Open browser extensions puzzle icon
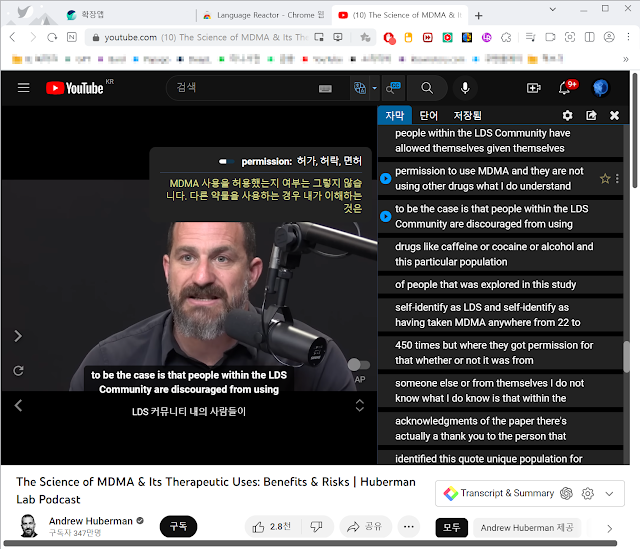This screenshot has height=549, width=640. coord(506,38)
